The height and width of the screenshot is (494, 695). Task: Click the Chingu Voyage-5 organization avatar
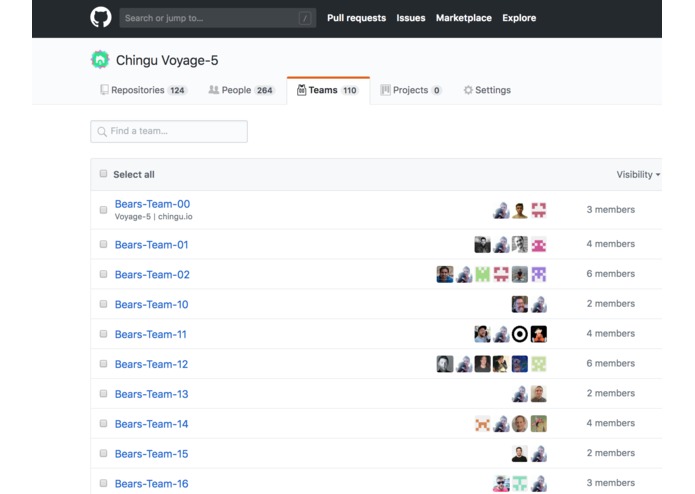(x=100, y=60)
